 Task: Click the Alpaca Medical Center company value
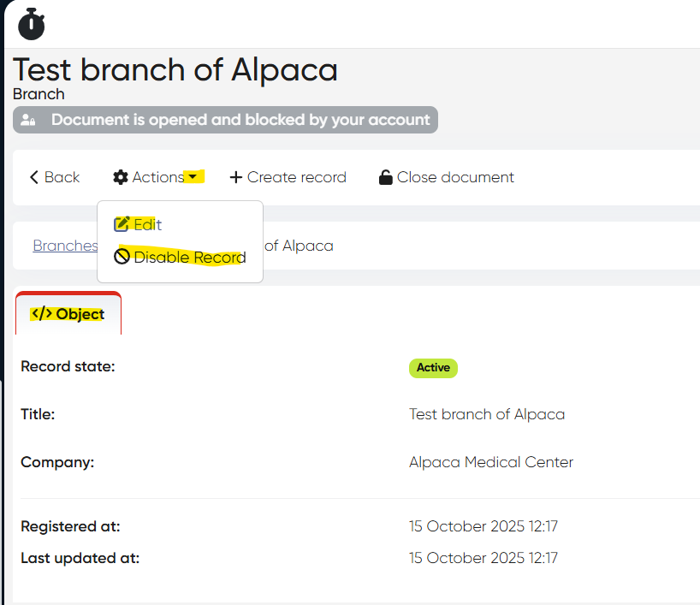click(x=491, y=462)
